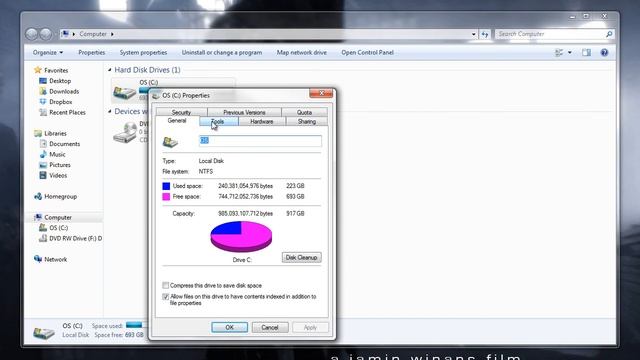This screenshot has height=360, width=640.
Task: Select DVD RW Drive (F:) in sidebar
Action: point(75,239)
